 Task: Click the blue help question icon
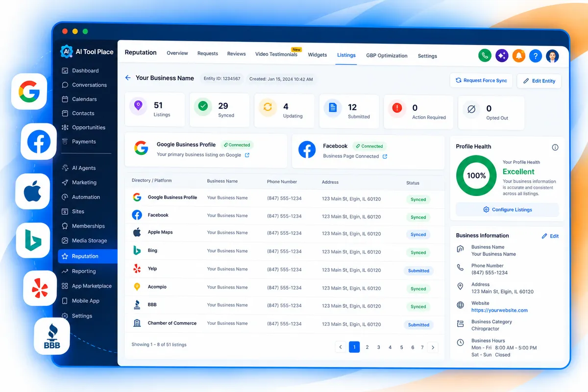[x=536, y=56]
